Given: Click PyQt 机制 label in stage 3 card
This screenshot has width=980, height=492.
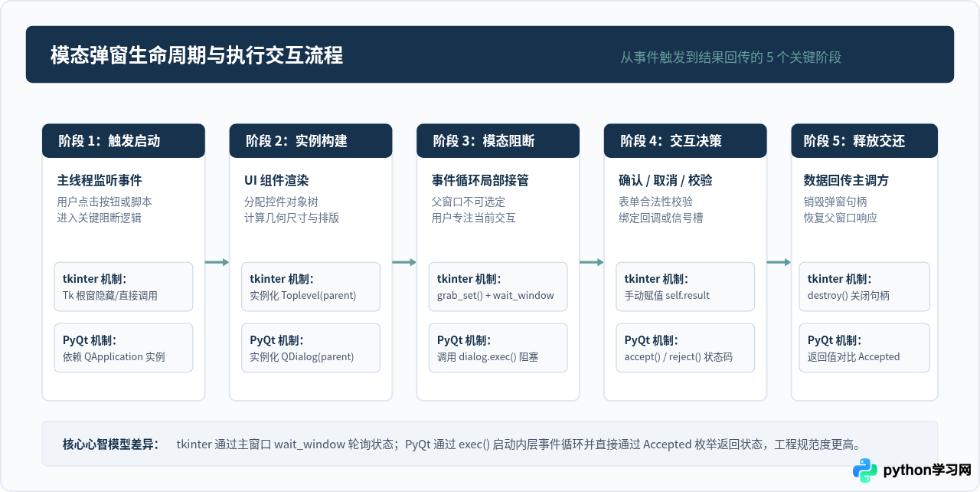Looking at the screenshot, I should (464, 341).
